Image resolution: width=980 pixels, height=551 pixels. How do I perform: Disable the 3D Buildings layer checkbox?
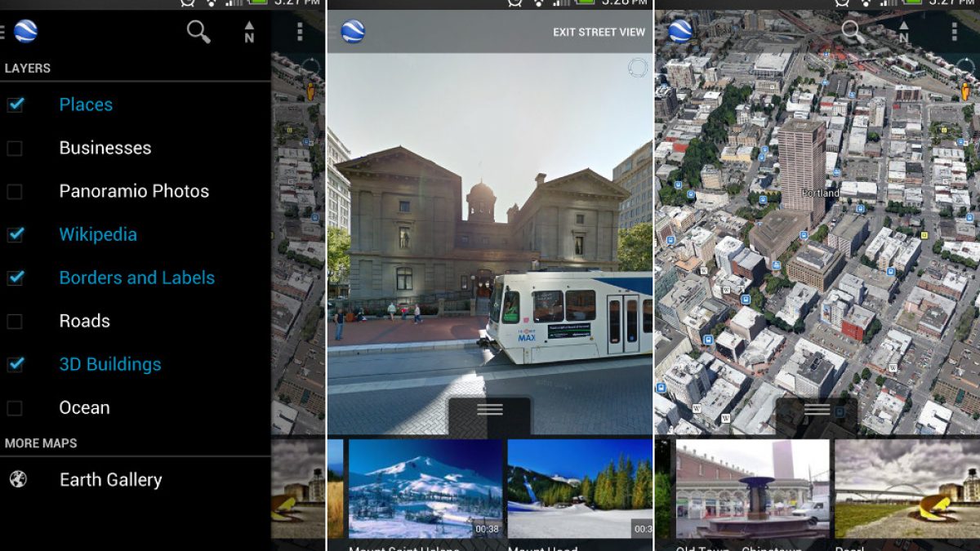[15, 364]
